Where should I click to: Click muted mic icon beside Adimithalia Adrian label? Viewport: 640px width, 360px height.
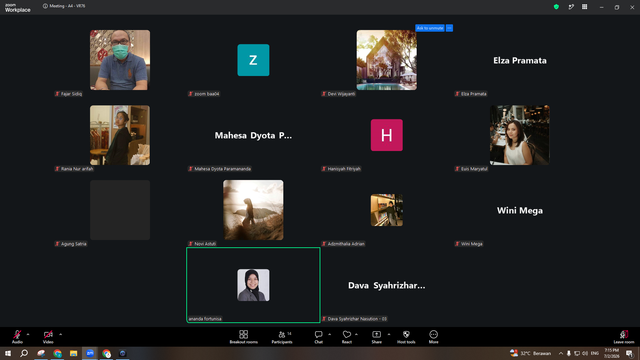click(324, 244)
